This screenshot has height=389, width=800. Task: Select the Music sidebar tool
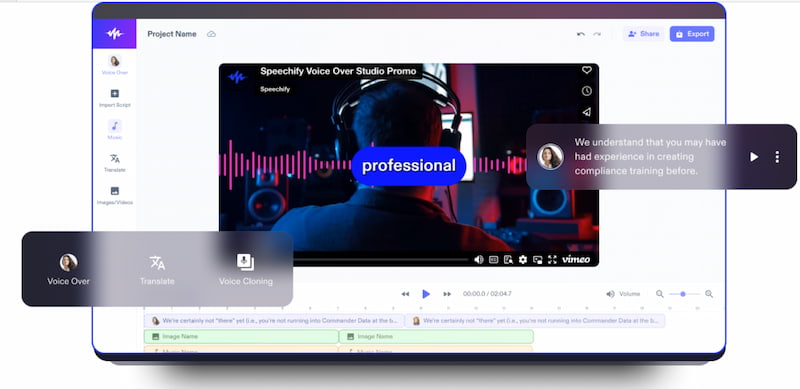click(x=115, y=130)
